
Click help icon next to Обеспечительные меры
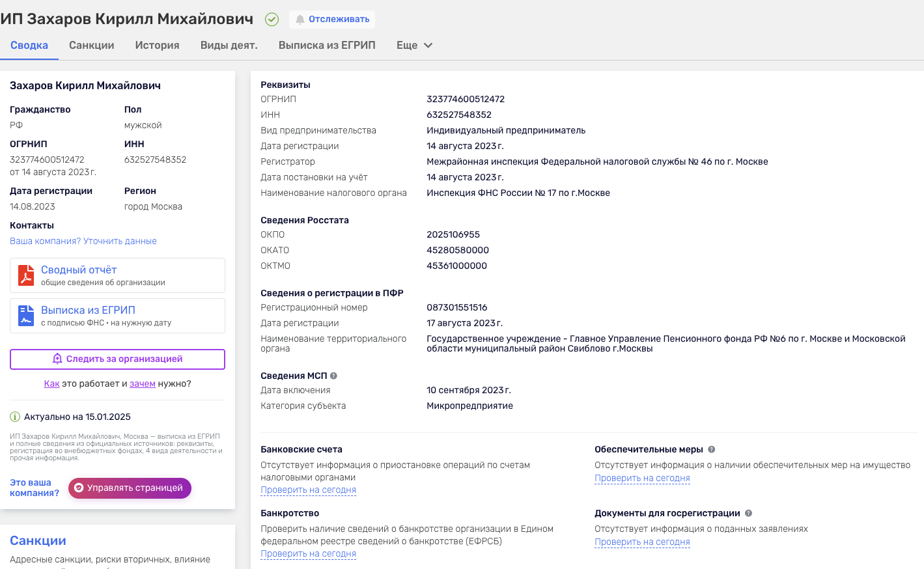tap(711, 449)
